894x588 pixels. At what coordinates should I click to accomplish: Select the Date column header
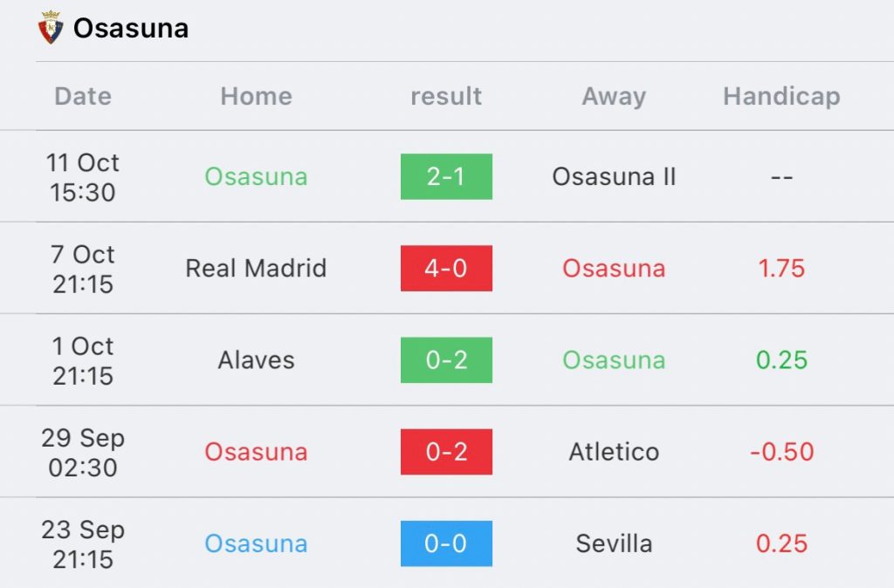coord(83,96)
